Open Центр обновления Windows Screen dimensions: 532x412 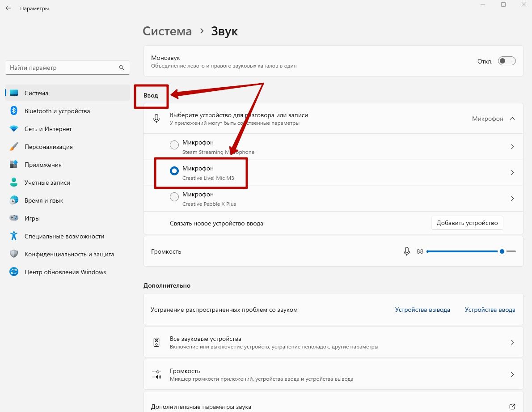click(68, 272)
